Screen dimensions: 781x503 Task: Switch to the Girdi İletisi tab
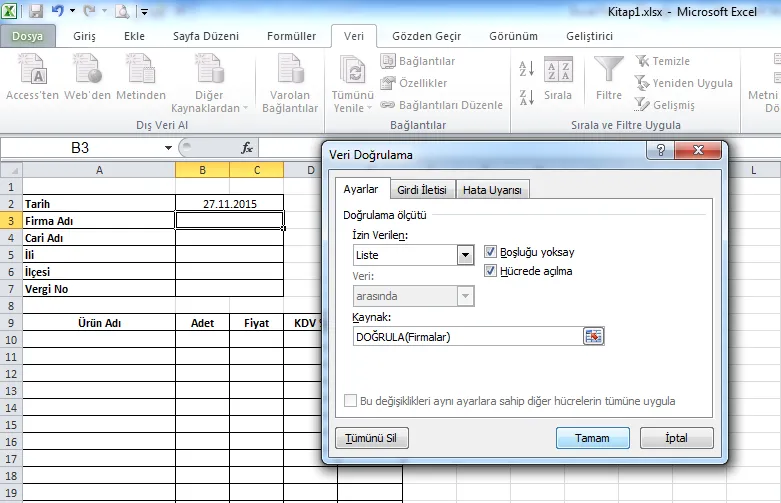[422, 190]
